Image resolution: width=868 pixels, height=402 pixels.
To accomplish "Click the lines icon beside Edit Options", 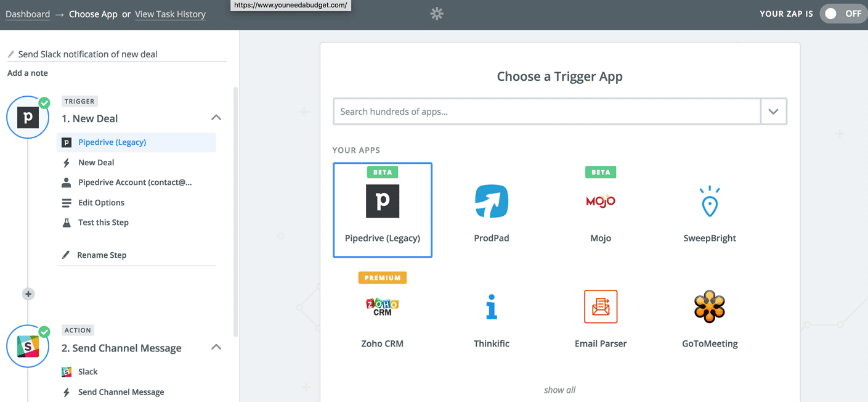I will [x=67, y=203].
